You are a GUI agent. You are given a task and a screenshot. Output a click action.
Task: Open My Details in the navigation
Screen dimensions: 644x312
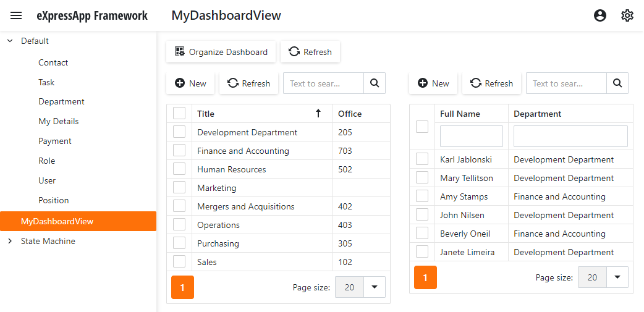[58, 121]
